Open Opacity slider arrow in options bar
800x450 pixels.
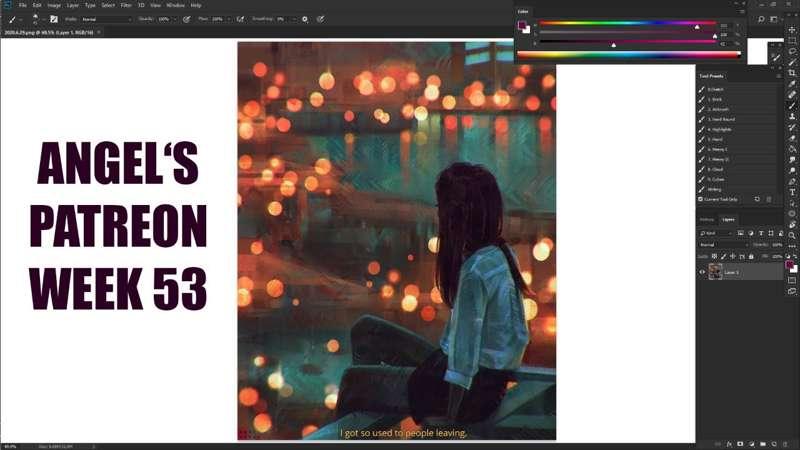coord(174,19)
